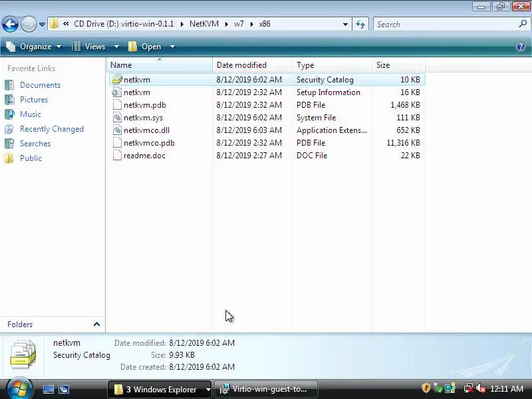This screenshot has height=399, width=532.
Task: Click the security shield tray icon
Action: pyautogui.click(x=426, y=388)
